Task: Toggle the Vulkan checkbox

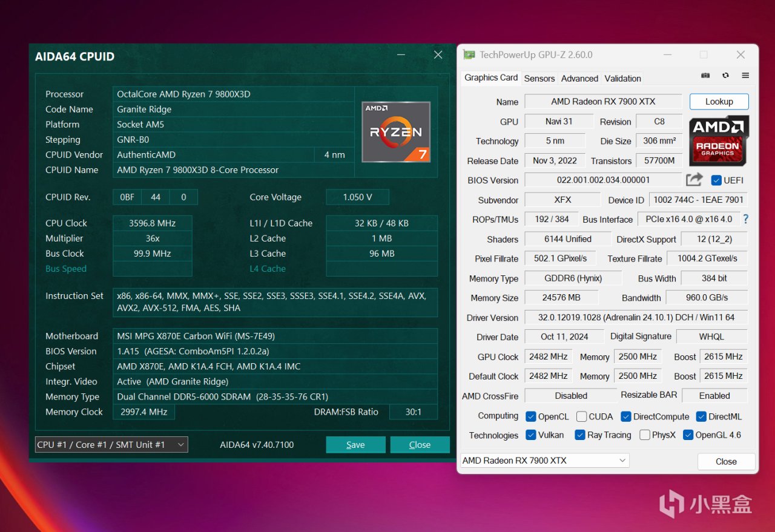Action: tap(530, 435)
